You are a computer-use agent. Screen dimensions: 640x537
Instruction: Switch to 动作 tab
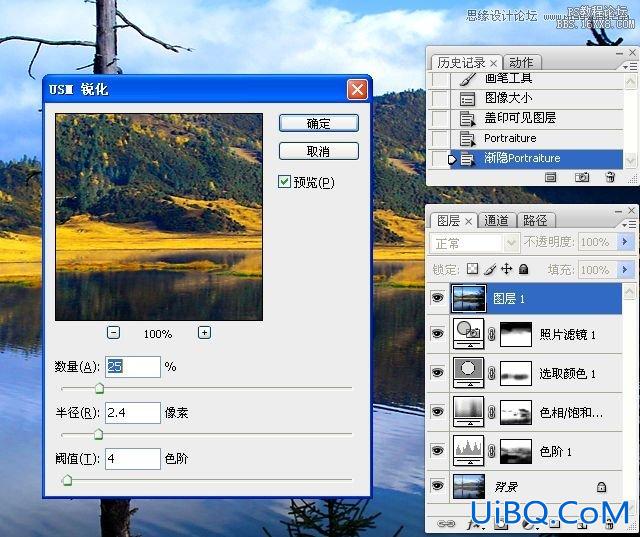point(521,62)
